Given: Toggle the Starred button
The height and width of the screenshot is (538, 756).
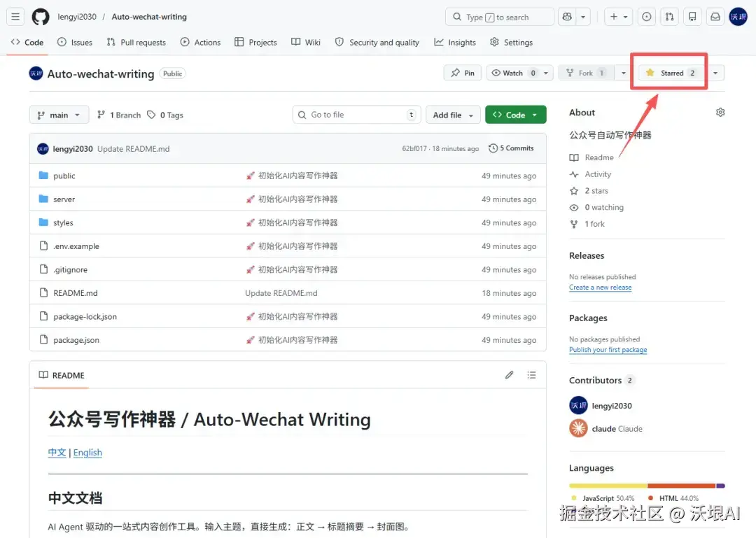Looking at the screenshot, I should tap(670, 73).
